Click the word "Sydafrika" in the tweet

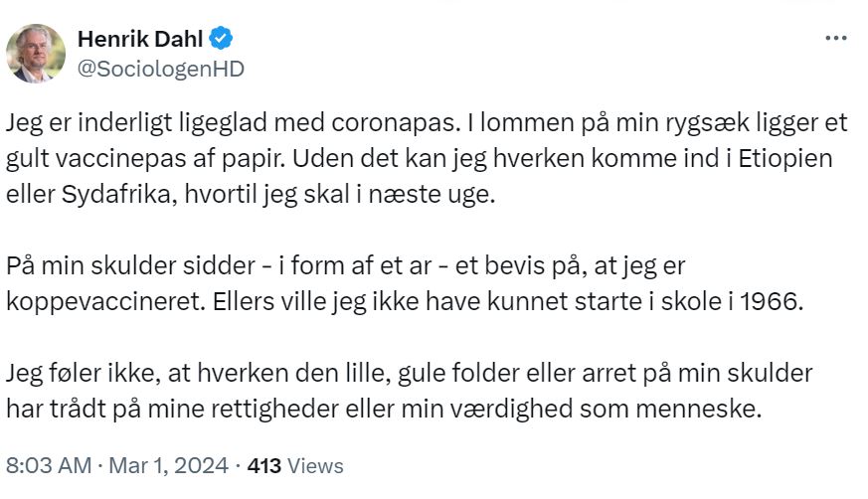click(x=96, y=193)
